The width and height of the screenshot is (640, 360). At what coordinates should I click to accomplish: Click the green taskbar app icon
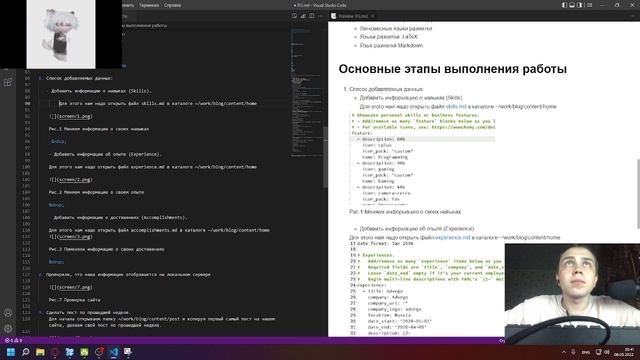point(84,352)
